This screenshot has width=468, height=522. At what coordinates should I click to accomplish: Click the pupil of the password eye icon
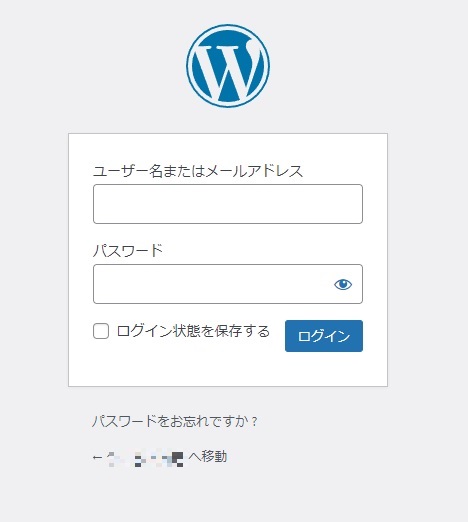343,284
